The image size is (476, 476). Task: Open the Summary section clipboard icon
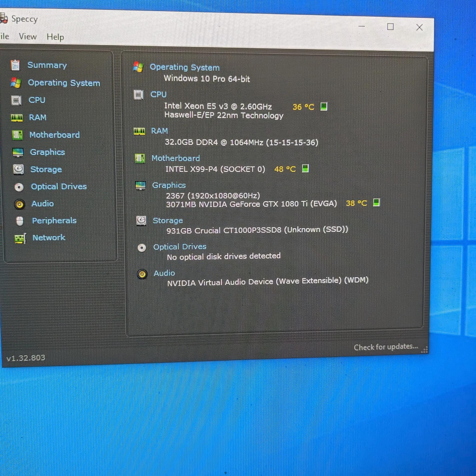(x=15, y=65)
